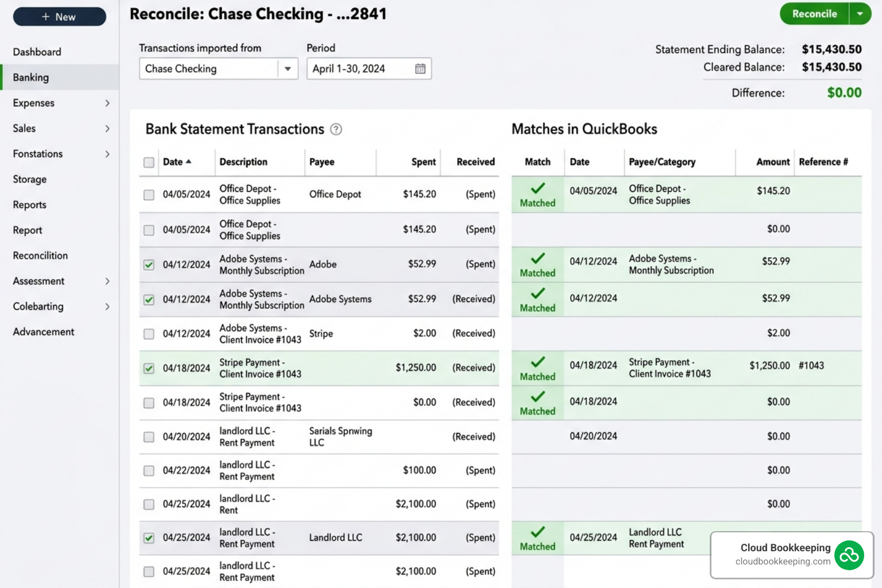
Task: Expand the Colebarting sidebar menu
Action: point(107,307)
